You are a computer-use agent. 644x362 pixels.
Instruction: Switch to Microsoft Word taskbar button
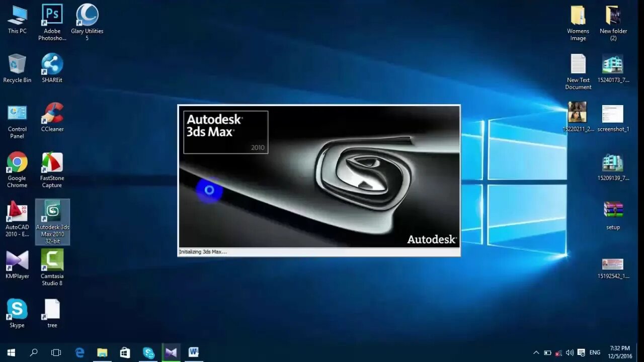pyautogui.click(x=194, y=352)
